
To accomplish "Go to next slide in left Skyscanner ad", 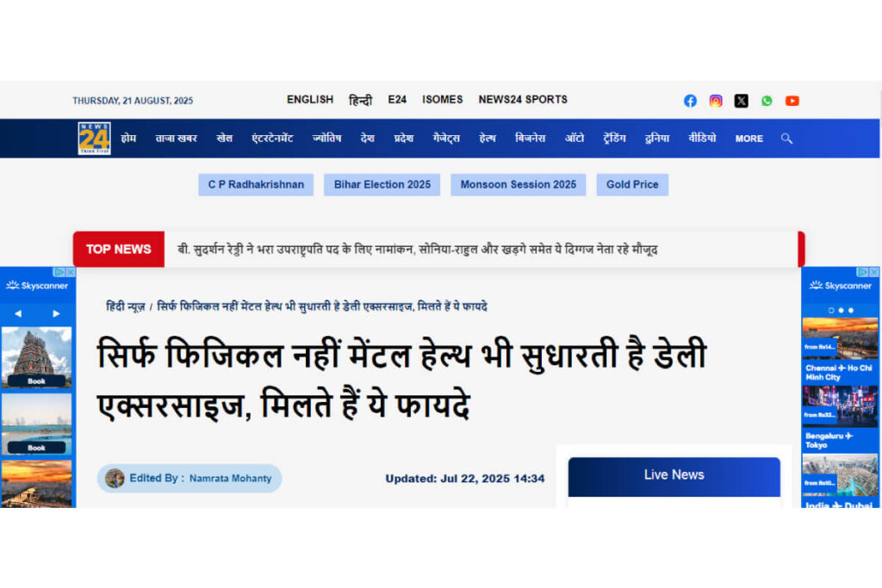I will click(x=56, y=313).
